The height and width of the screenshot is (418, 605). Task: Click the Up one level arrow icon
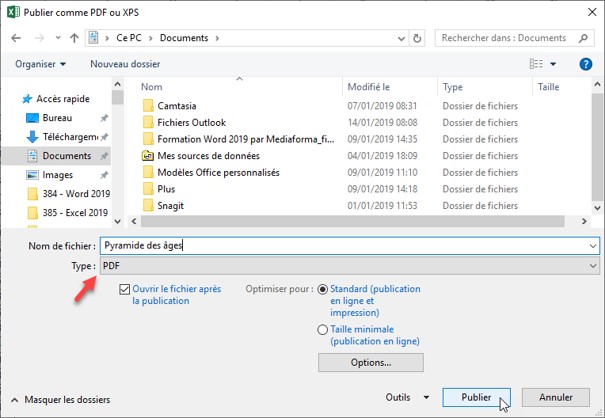point(75,38)
